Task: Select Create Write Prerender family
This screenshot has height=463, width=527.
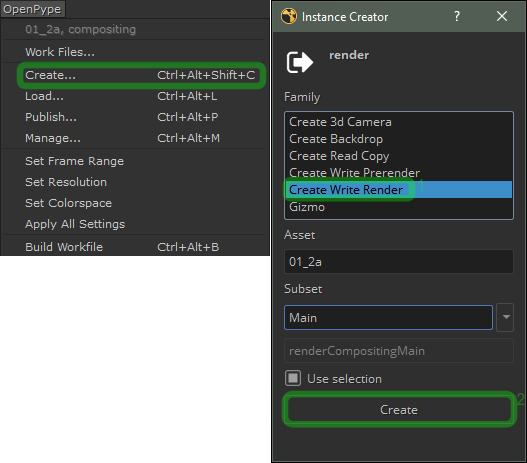Action: (399, 173)
